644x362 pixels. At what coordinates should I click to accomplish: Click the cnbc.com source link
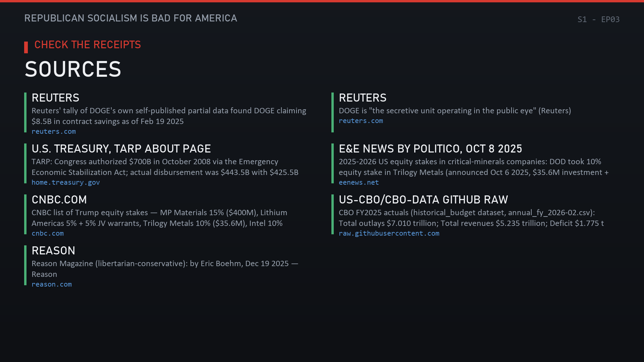tap(48, 233)
